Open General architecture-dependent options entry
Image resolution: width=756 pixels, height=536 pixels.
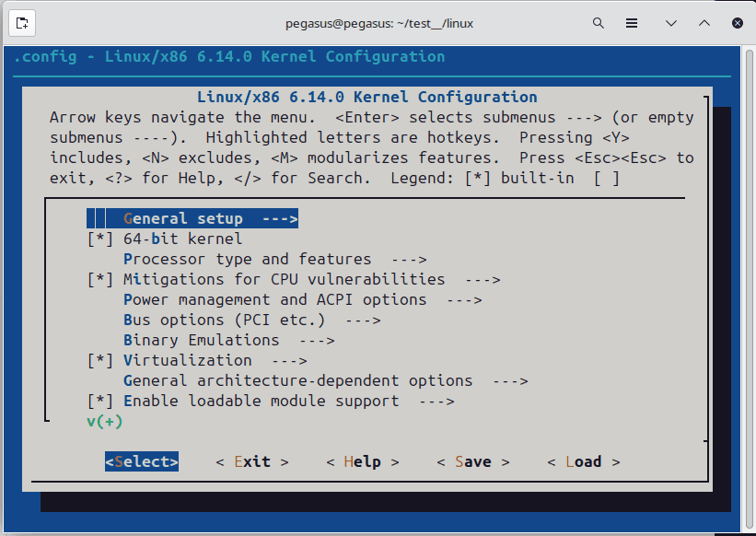(325, 381)
